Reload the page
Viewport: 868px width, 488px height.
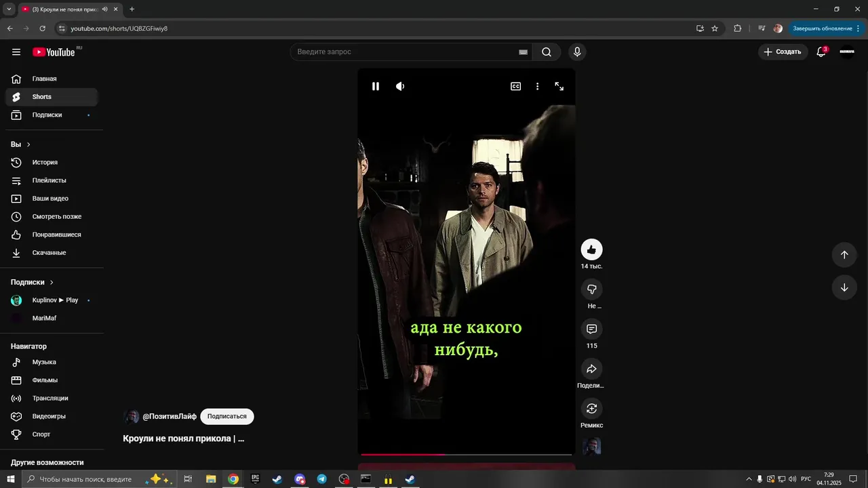point(42,28)
